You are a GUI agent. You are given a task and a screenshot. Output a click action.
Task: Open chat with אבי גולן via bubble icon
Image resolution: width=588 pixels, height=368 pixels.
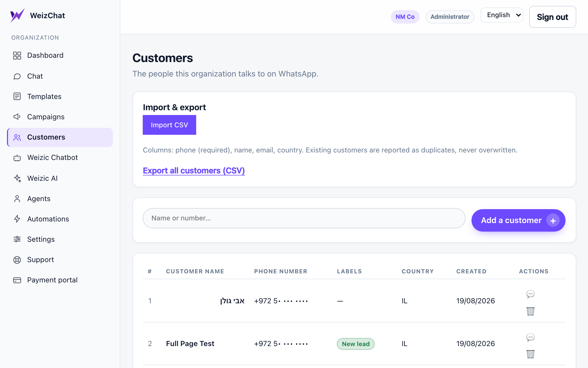coord(531,294)
